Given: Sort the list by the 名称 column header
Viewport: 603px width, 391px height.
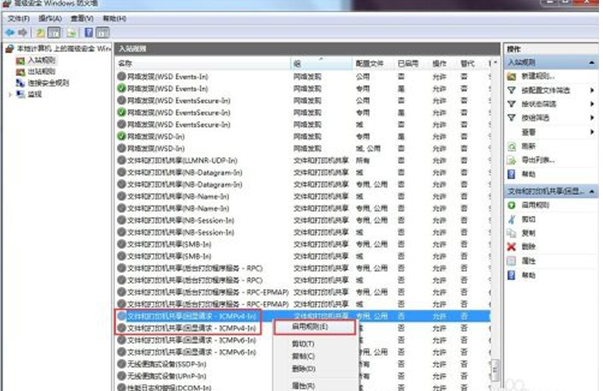Looking at the screenshot, I should [203, 63].
